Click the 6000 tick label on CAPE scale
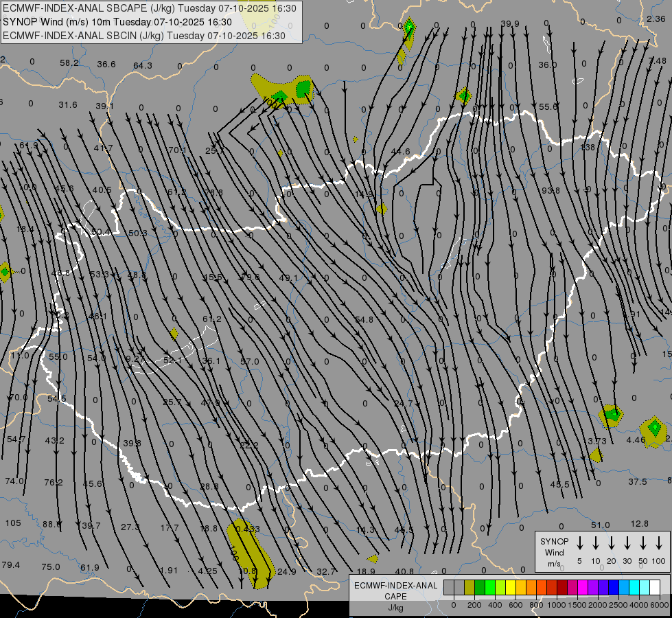 pos(660,605)
